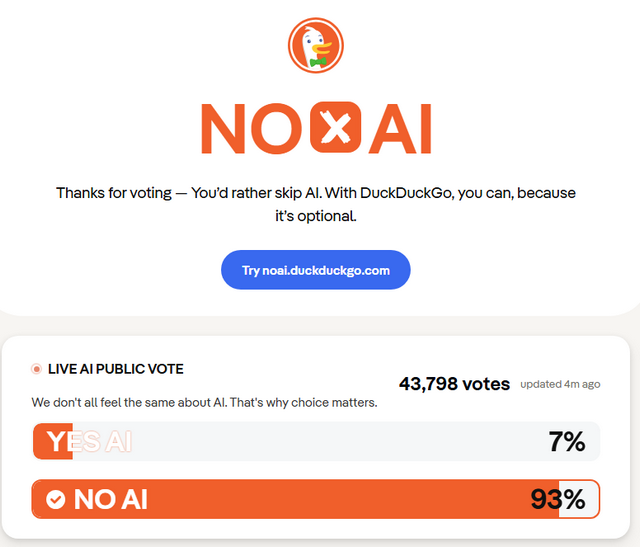Viewport: 640px width, 547px height.
Task: Click the DuckDuckGo duck logo
Action: pos(315,47)
